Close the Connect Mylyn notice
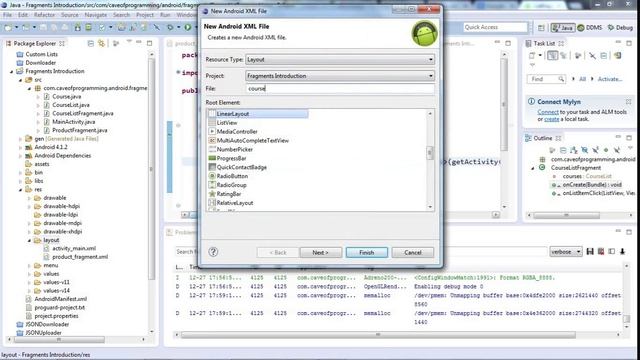Viewport: 640px width, 360px height. [628, 102]
